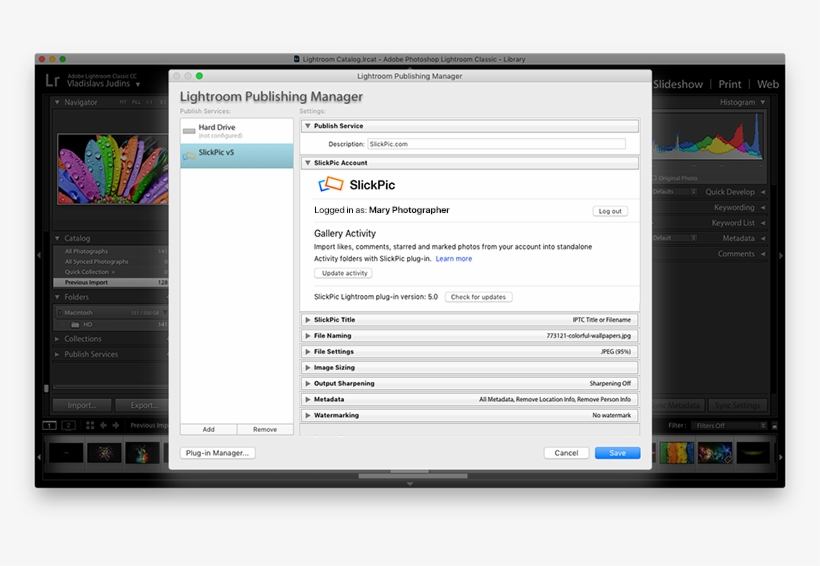Go forward with filmstrip right arrow

116,426
